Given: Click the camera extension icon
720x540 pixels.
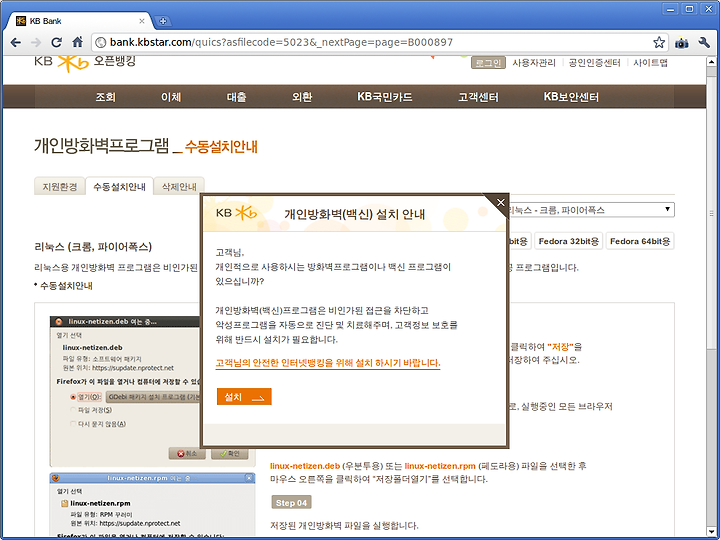Looking at the screenshot, I should [x=682, y=43].
